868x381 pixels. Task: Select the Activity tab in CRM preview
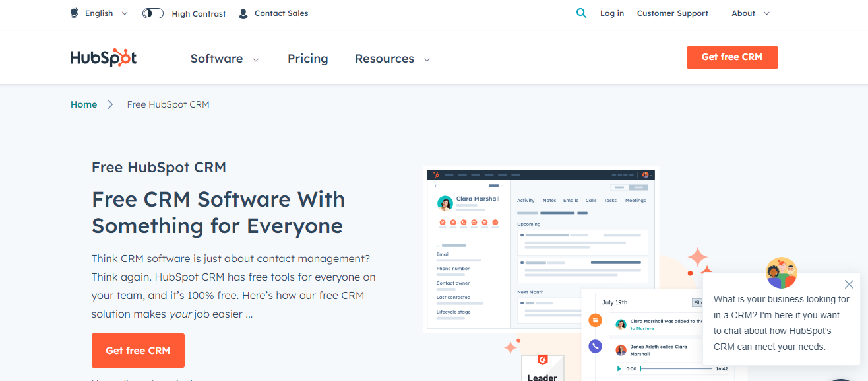pos(526,200)
